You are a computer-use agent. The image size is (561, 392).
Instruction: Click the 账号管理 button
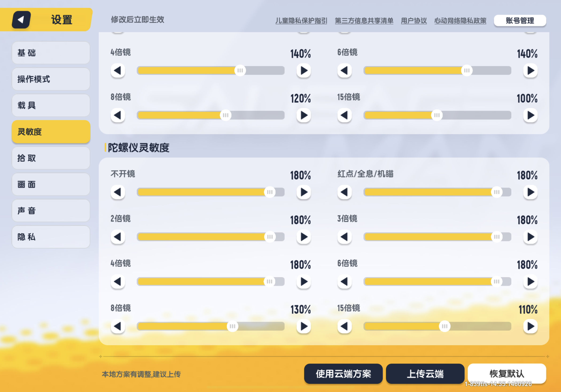coord(520,20)
